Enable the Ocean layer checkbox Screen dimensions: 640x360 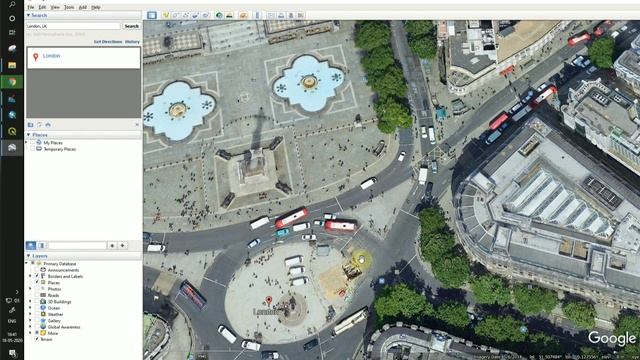pos(37,308)
